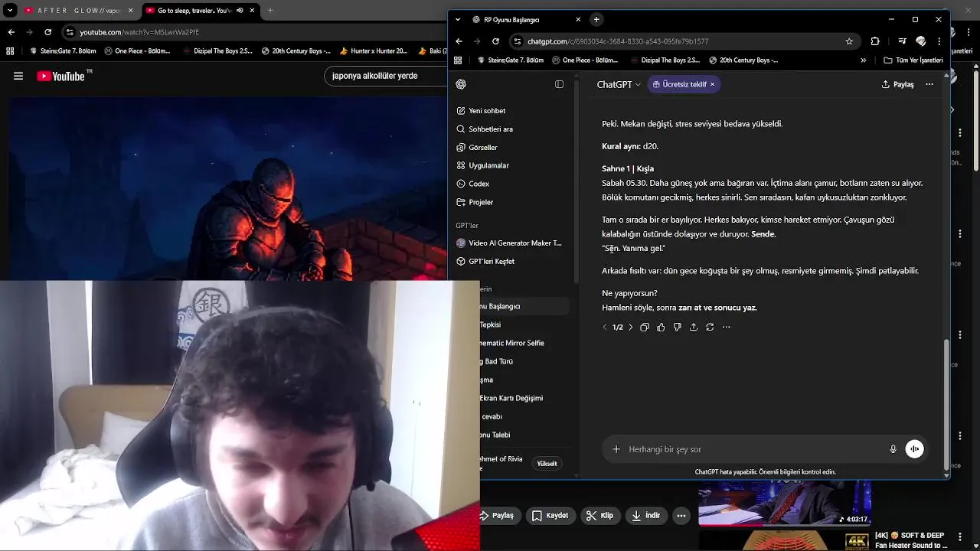980x551 pixels.
Task: Reload the YouTube page
Action: [48, 32]
